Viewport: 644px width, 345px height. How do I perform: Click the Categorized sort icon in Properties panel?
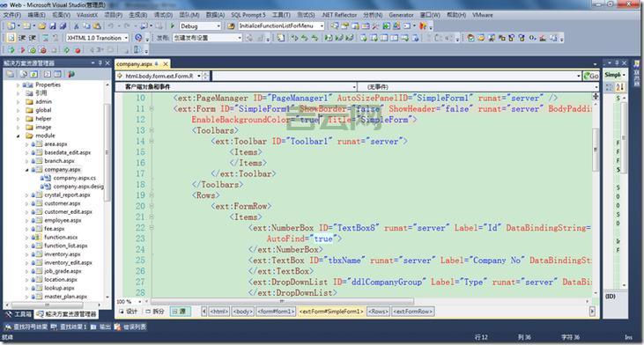pos(610,86)
